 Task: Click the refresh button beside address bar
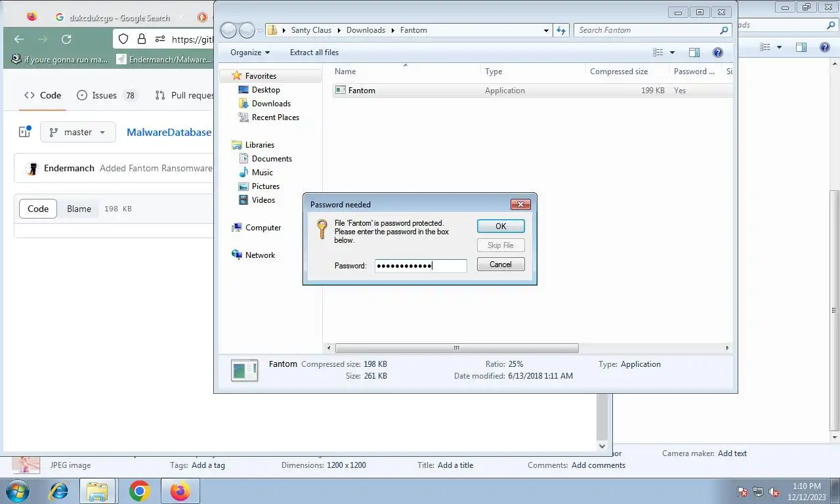561,30
